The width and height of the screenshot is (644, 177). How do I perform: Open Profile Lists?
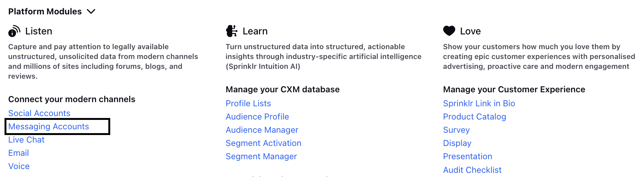(248, 104)
